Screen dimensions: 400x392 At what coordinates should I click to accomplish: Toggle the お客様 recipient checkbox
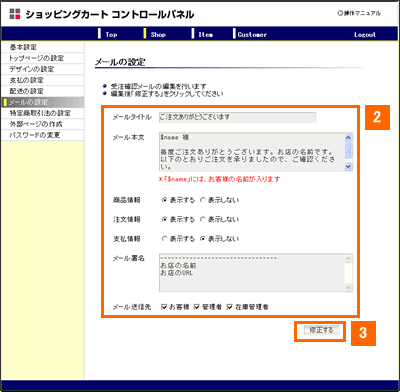click(x=164, y=307)
